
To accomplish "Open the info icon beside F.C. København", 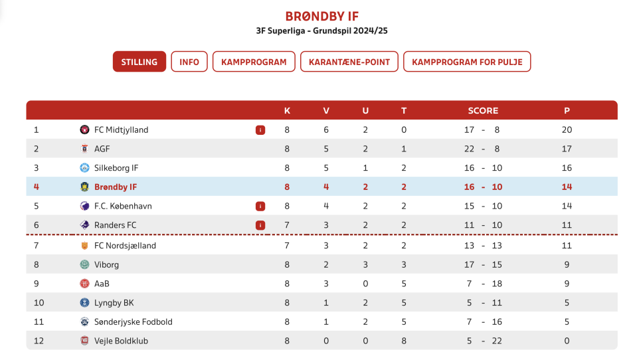I will (260, 206).
